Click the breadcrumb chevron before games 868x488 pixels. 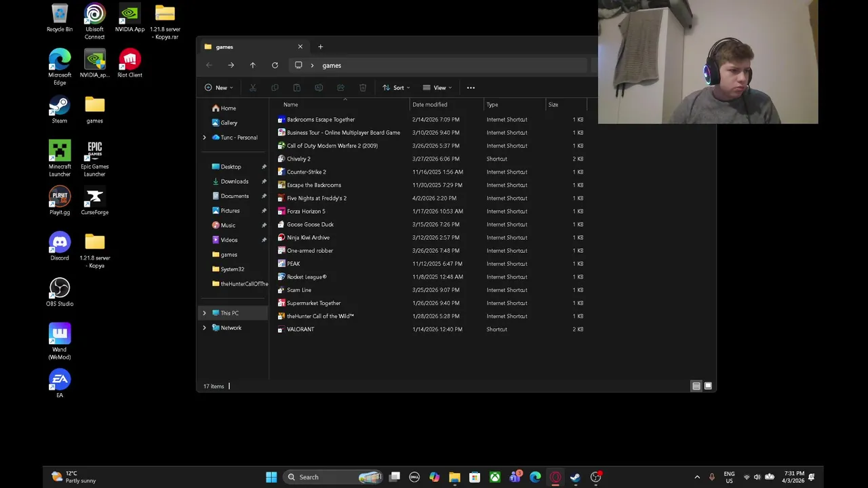click(x=312, y=65)
